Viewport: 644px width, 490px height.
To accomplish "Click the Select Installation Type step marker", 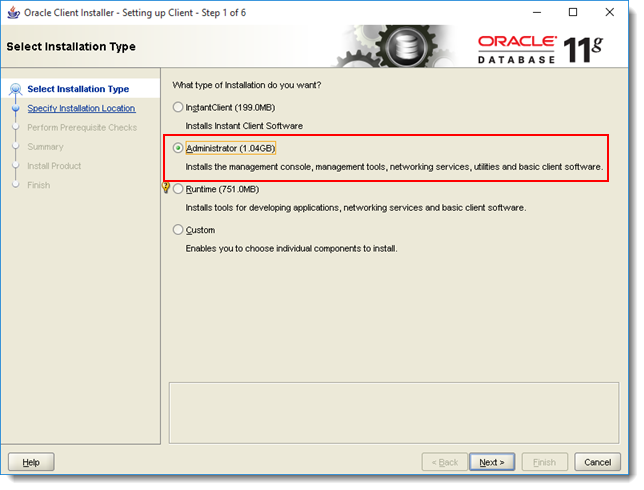I will [16, 89].
